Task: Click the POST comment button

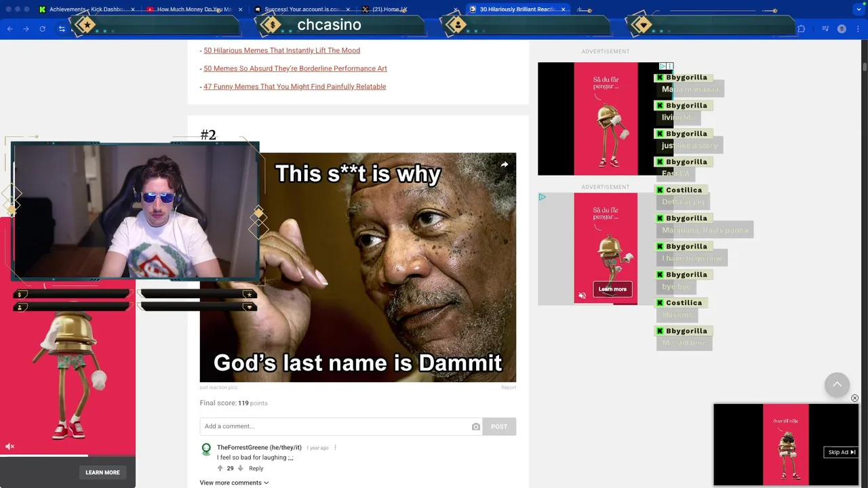Action: click(499, 426)
